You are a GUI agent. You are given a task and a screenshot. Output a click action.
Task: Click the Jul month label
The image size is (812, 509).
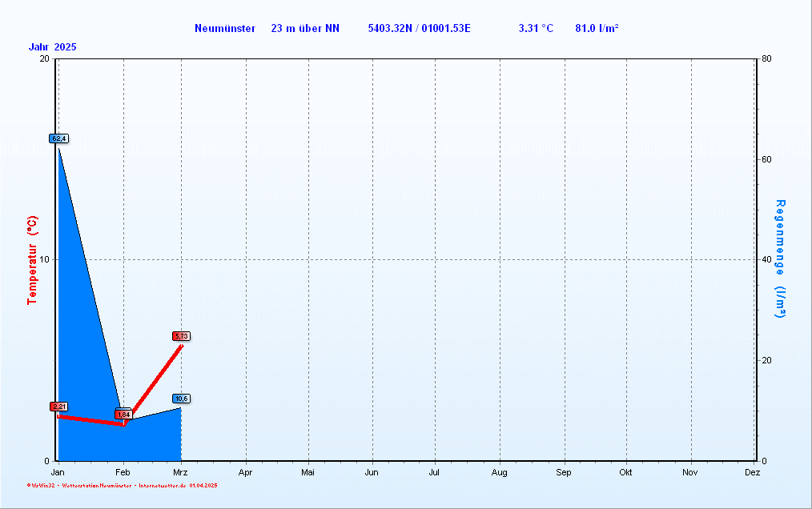[434, 472]
